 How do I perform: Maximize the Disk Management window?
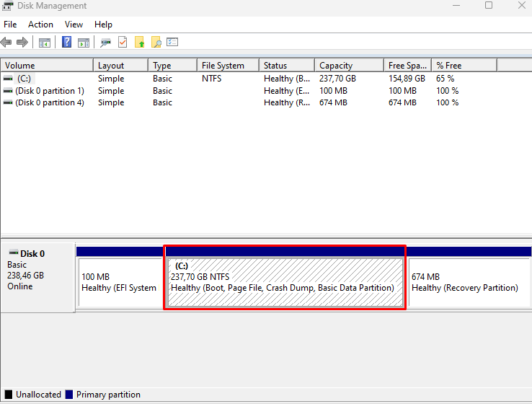489,5
